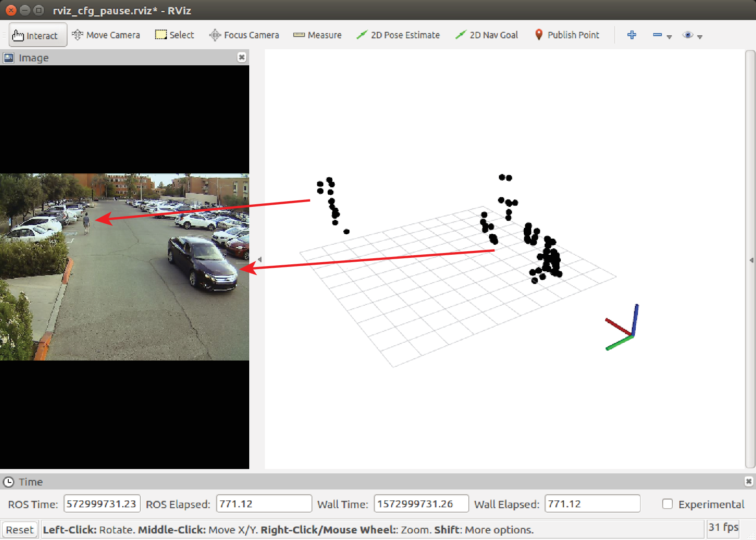The image size is (756, 540).
Task: Expand the right panel via splitter arrow
Action: [751, 260]
